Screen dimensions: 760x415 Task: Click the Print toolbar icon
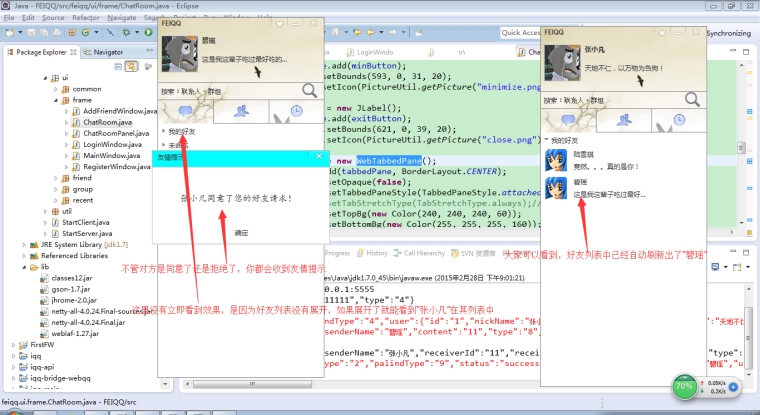[x=57, y=32]
